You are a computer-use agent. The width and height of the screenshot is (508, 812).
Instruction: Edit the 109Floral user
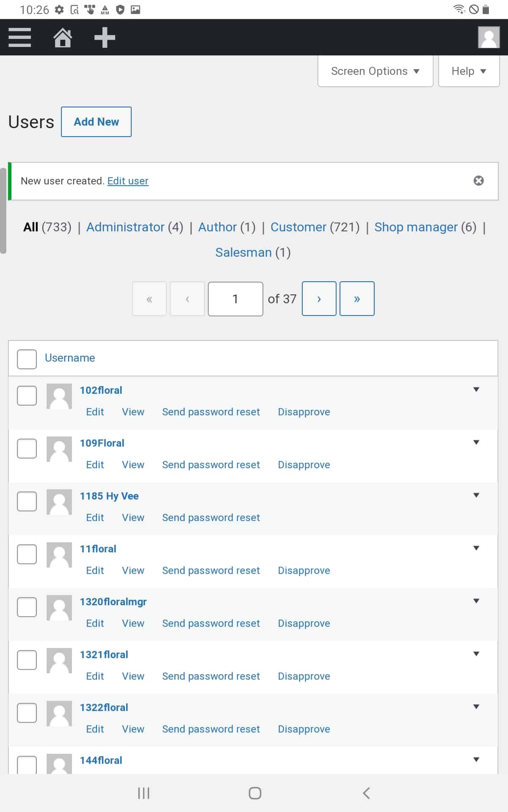click(95, 465)
